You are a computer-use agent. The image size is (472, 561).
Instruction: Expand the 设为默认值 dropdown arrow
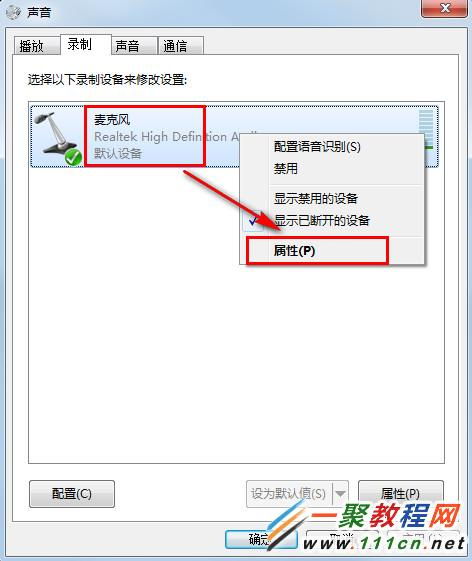coord(340,494)
